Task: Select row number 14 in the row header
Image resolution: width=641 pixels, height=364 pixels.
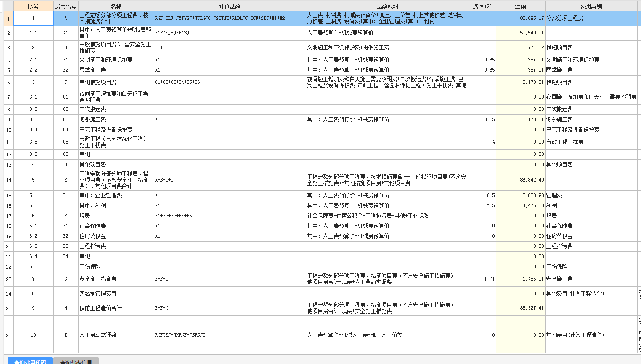Action: tap(9, 180)
